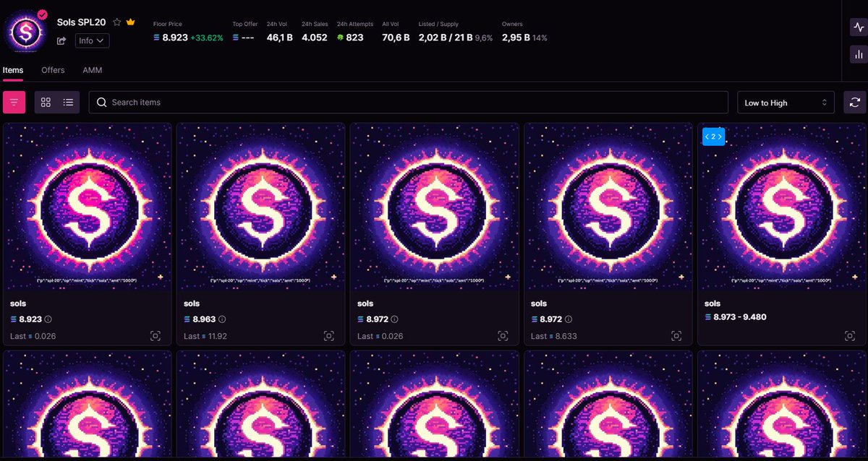Click the Last 8.633 text
The image size is (868, 461).
[x=554, y=336]
